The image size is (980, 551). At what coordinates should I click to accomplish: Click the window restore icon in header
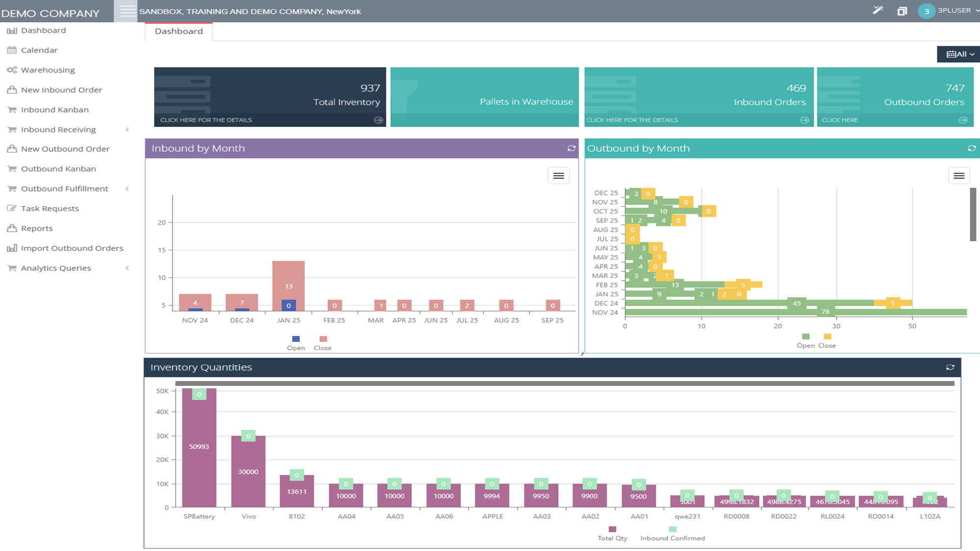pyautogui.click(x=902, y=11)
